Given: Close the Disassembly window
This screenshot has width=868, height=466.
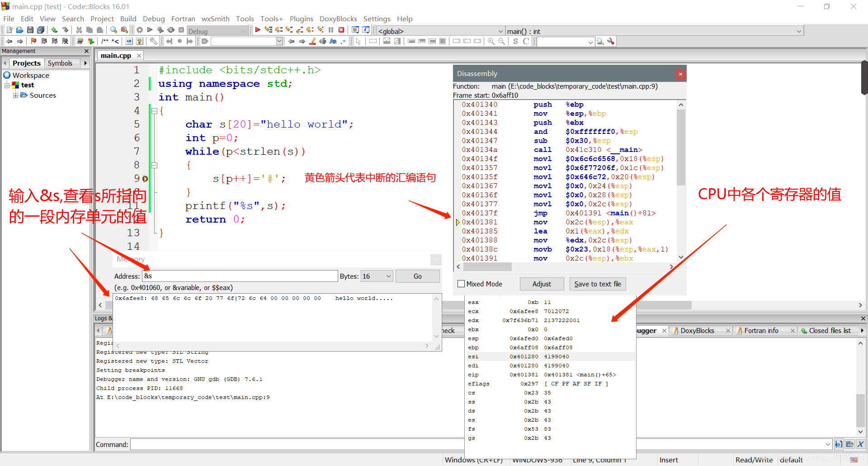Looking at the screenshot, I should point(680,74).
